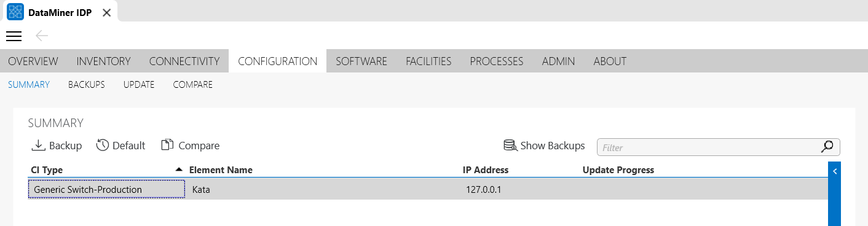Image resolution: width=868 pixels, height=226 pixels.
Task: Click the Compare documents icon
Action: 167,146
